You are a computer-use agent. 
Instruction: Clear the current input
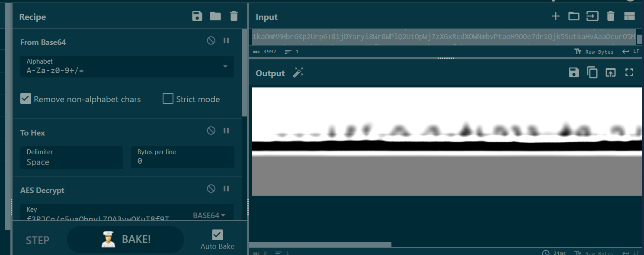click(x=610, y=16)
